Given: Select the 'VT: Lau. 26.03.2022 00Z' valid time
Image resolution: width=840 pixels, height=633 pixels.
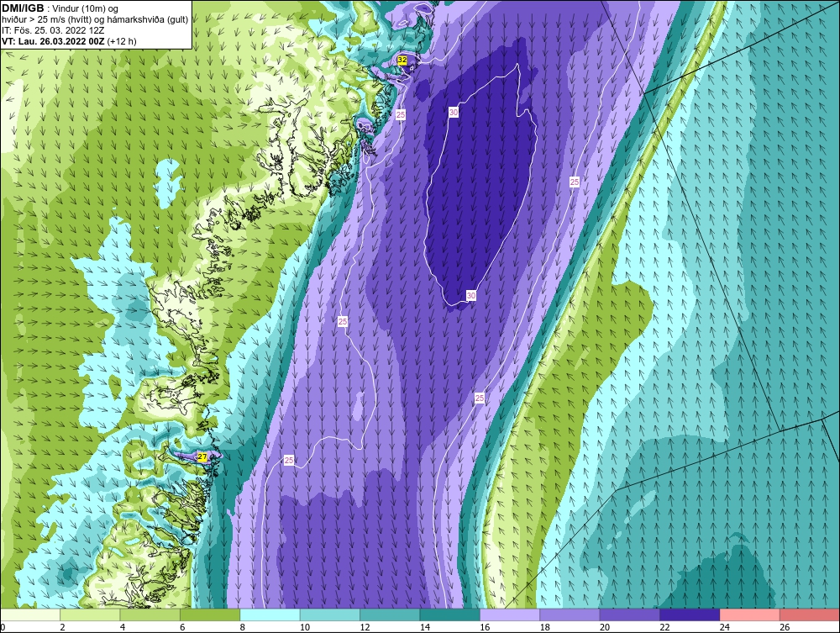Looking at the screenshot, I should click(x=53, y=41).
